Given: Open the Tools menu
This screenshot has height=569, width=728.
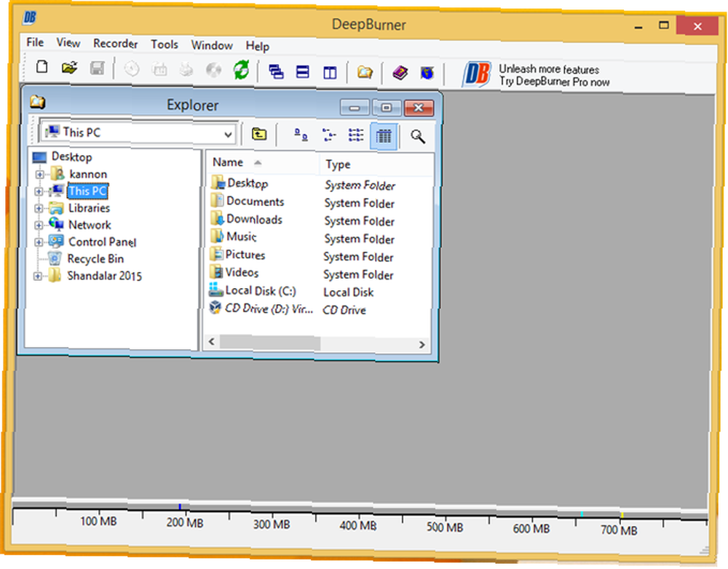Looking at the screenshot, I should [x=165, y=44].
